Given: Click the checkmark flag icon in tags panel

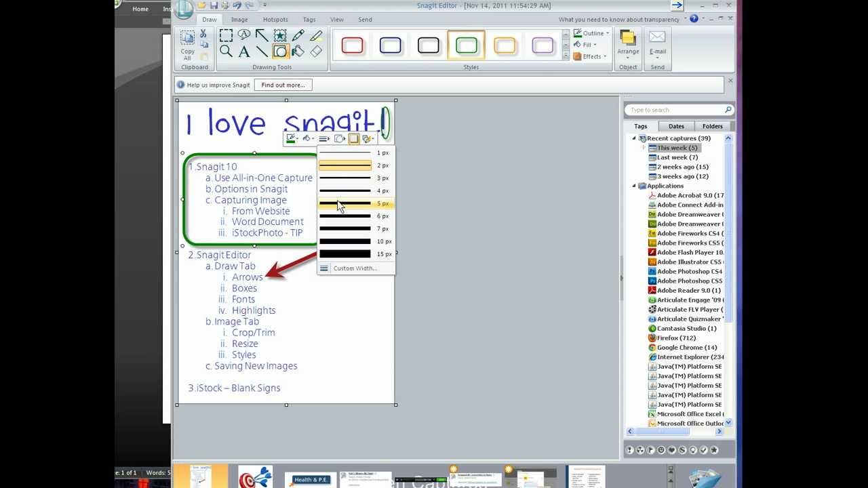Looking at the screenshot, I should (703, 450).
